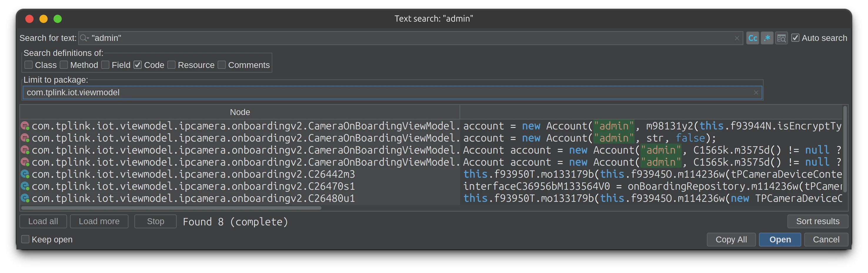Toggle the case-sensitive Cc search icon
Viewport: 868px width, 273px height.
(752, 38)
